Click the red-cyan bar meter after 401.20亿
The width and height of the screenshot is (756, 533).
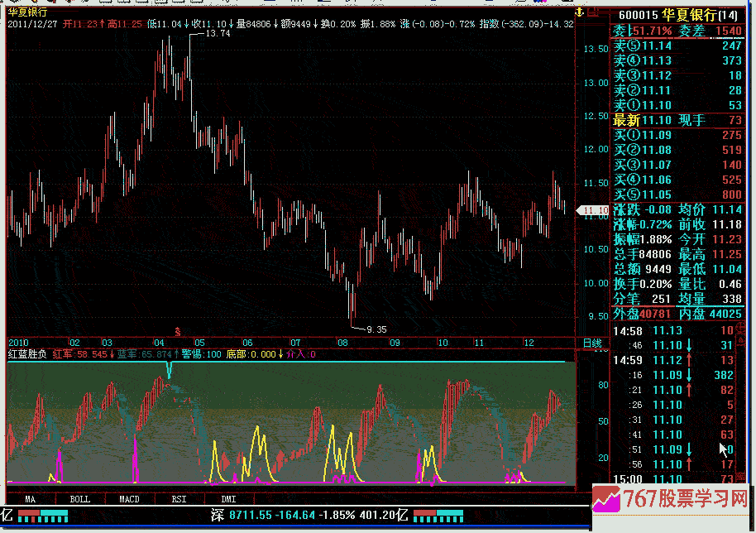[438, 516]
